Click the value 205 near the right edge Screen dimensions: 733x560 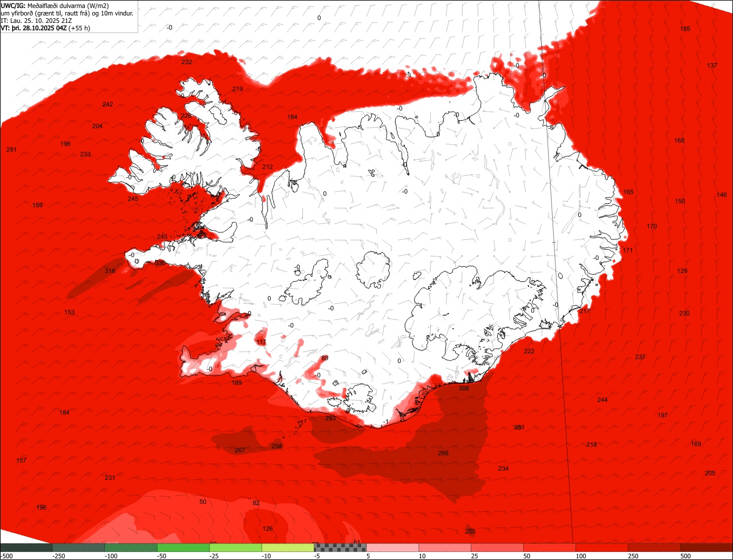(710, 473)
